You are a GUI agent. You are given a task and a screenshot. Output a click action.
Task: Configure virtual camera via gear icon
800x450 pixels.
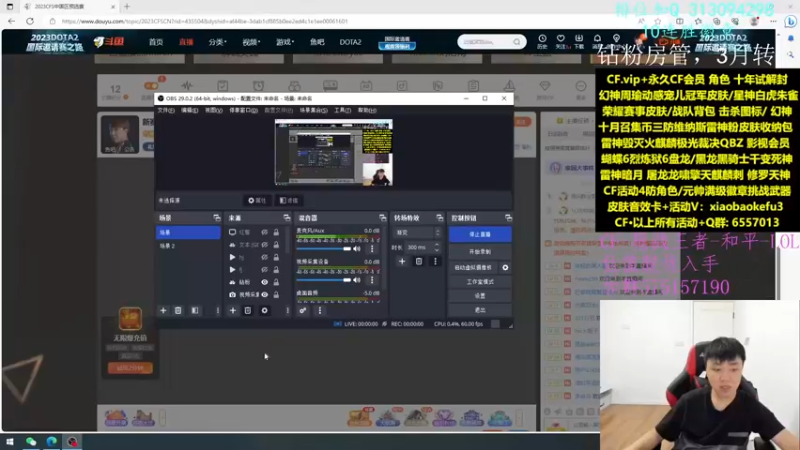[505, 267]
